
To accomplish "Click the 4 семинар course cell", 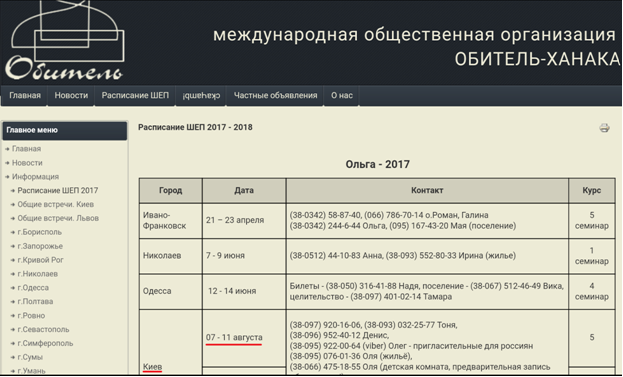I will (x=592, y=291).
